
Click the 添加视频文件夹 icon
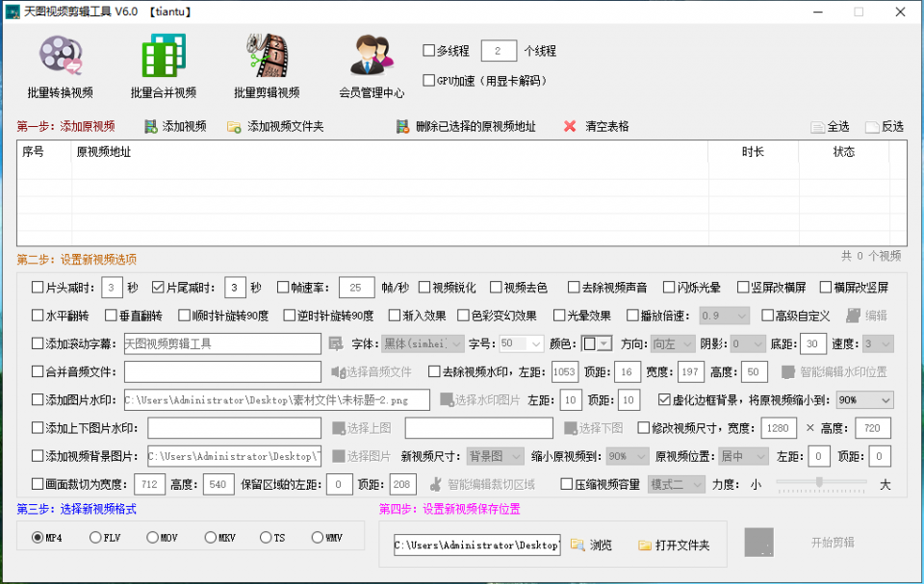(233, 125)
